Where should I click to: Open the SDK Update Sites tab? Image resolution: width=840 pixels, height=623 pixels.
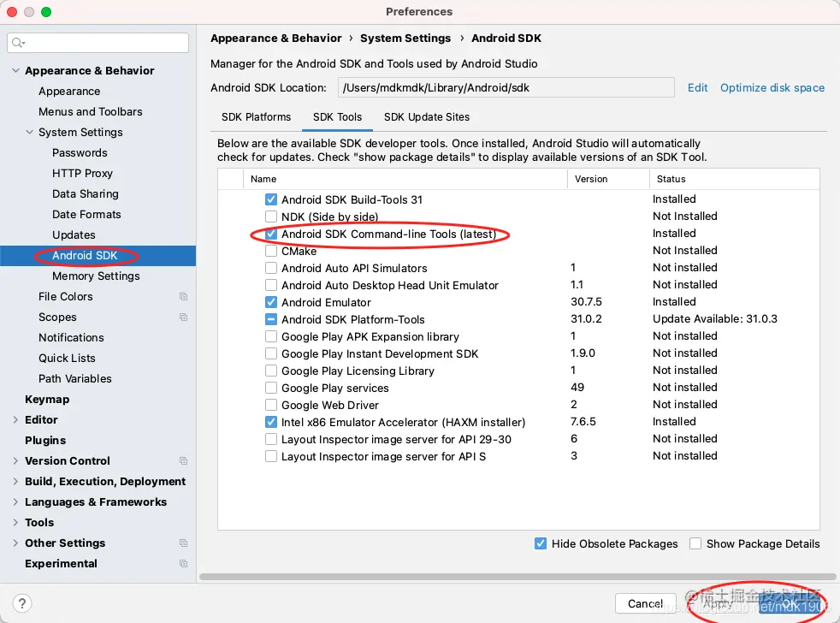point(427,117)
